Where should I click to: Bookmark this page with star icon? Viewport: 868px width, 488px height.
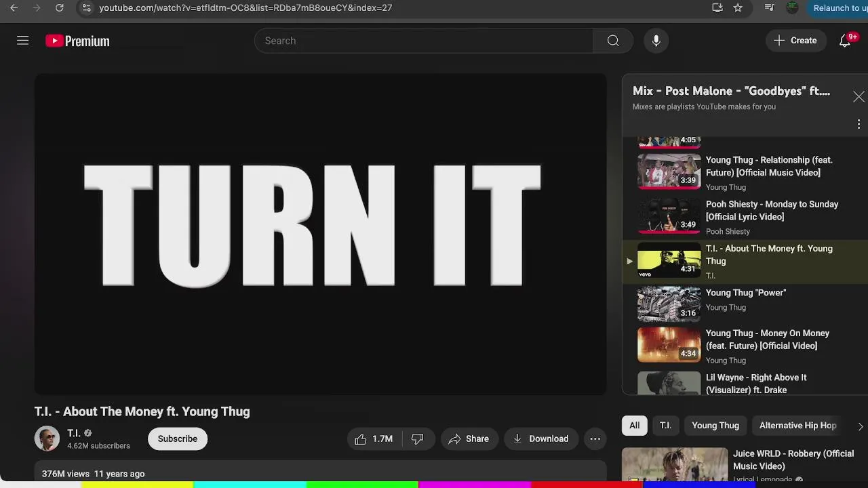[x=738, y=7]
